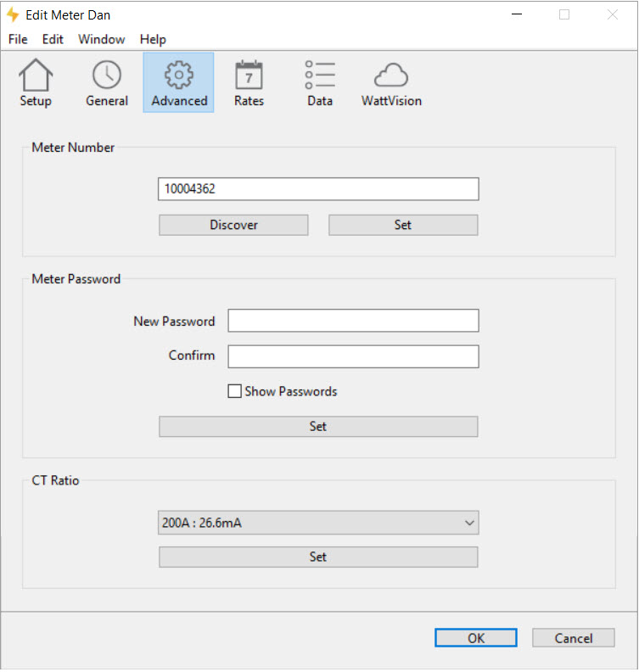Expand the CT Ratio dropdown
Screen dimensions: 639x672
pos(318,523)
